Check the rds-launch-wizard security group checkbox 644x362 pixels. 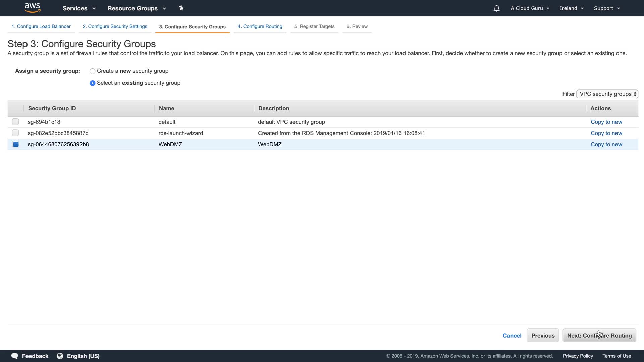point(15,133)
